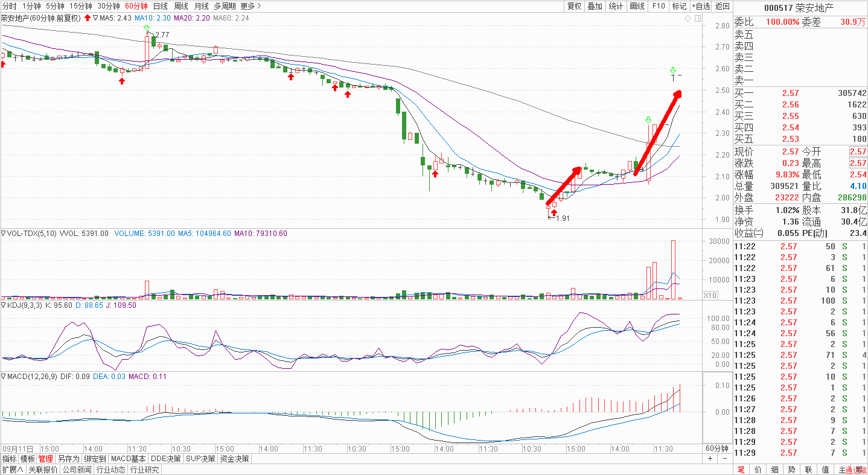Click the 买五 bid row at 2.53
Image resolution: width=868 pixels, height=475 pixels.
pyautogui.click(x=800, y=139)
